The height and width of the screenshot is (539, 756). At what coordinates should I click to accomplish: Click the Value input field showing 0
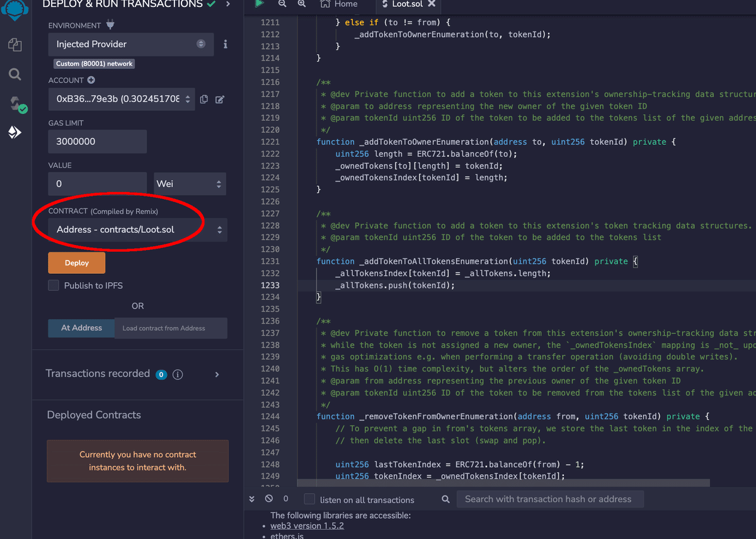(98, 184)
